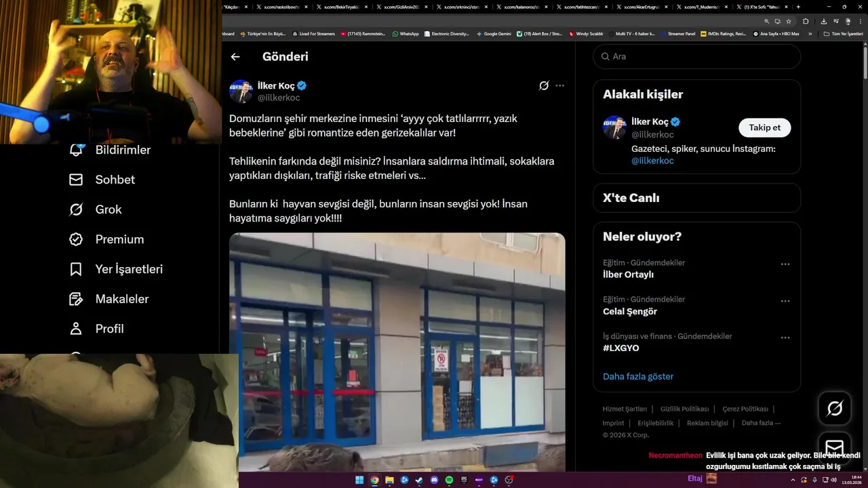This screenshot has height=488, width=868.
Task: Play the wild boar video in the post
Action: [397, 352]
